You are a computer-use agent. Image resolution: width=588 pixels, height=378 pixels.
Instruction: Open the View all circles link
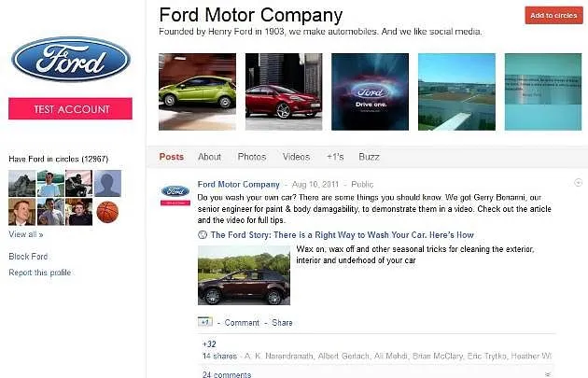pyautogui.click(x=26, y=234)
